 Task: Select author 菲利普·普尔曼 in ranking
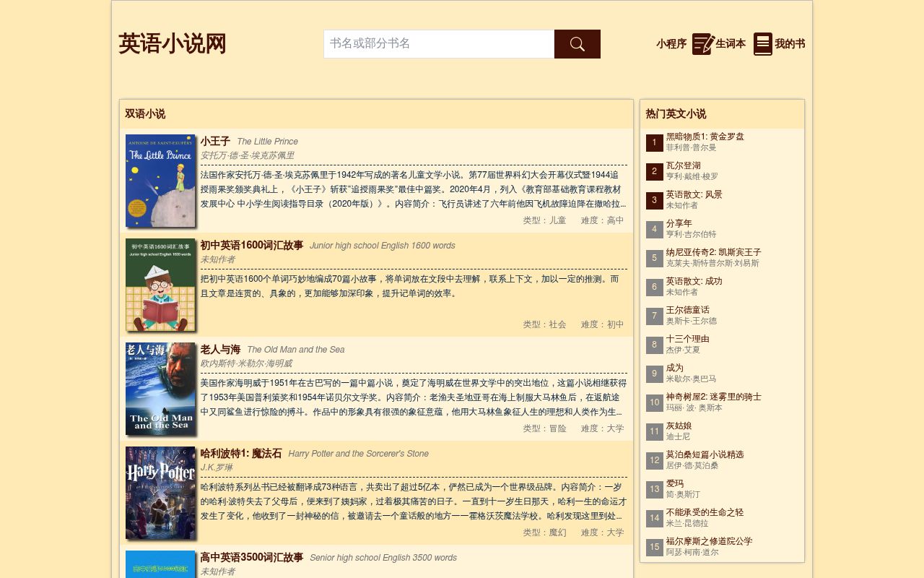pos(692,147)
